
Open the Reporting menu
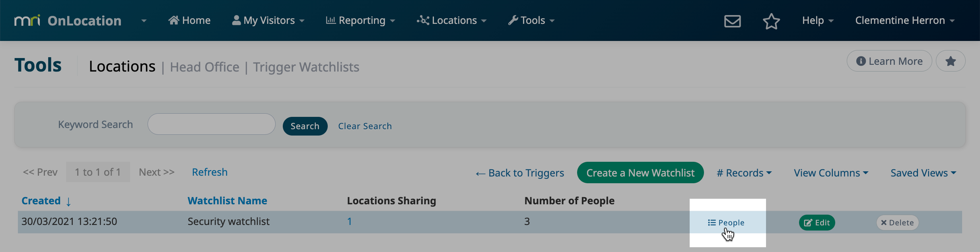coord(360,20)
